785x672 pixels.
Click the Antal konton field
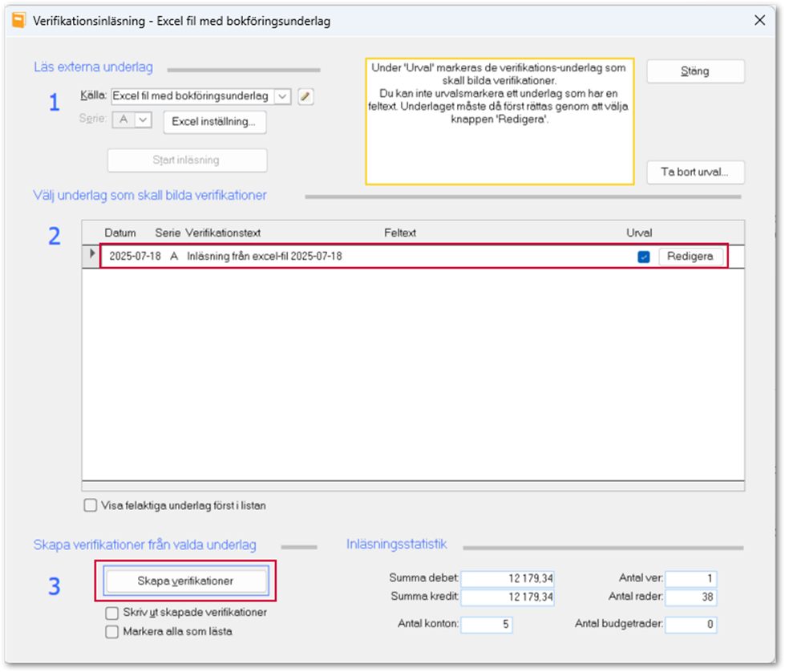(487, 625)
